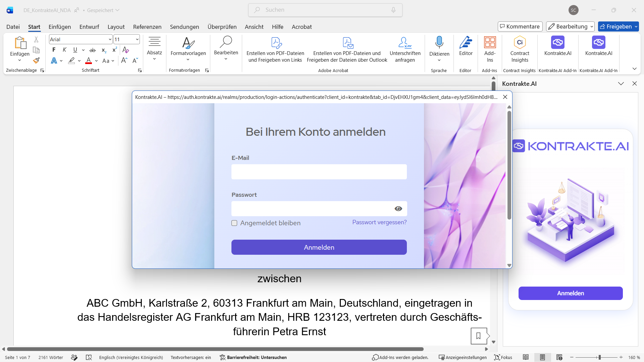Apply superscript formatting
Viewport: 644px width, 362px height.
click(114, 50)
